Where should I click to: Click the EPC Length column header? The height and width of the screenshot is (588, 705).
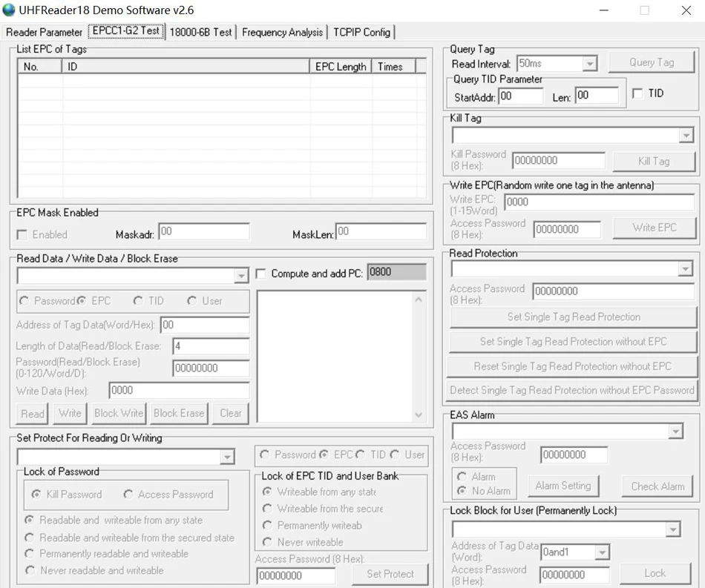pos(341,67)
